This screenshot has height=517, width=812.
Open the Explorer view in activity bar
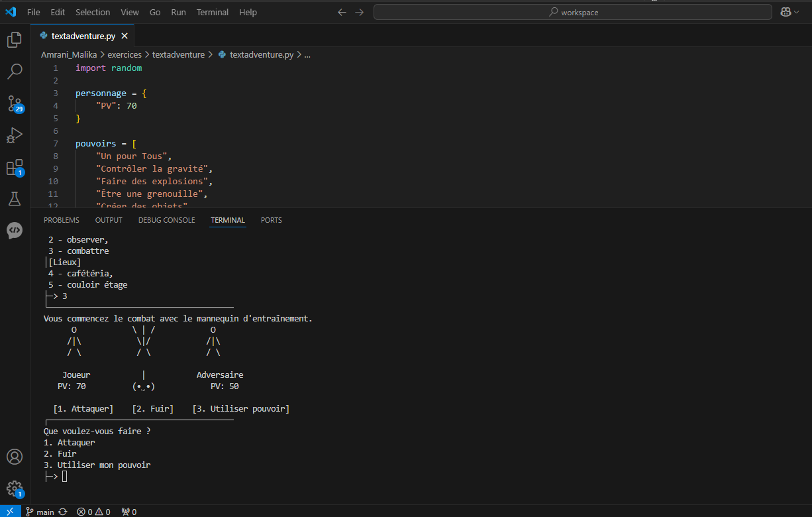point(15,40)
